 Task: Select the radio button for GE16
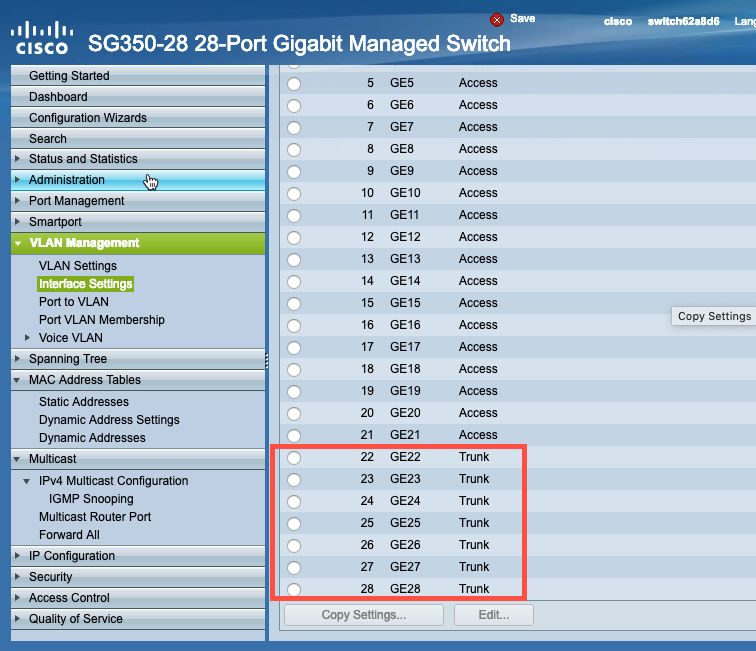click(x=294, y=326)
